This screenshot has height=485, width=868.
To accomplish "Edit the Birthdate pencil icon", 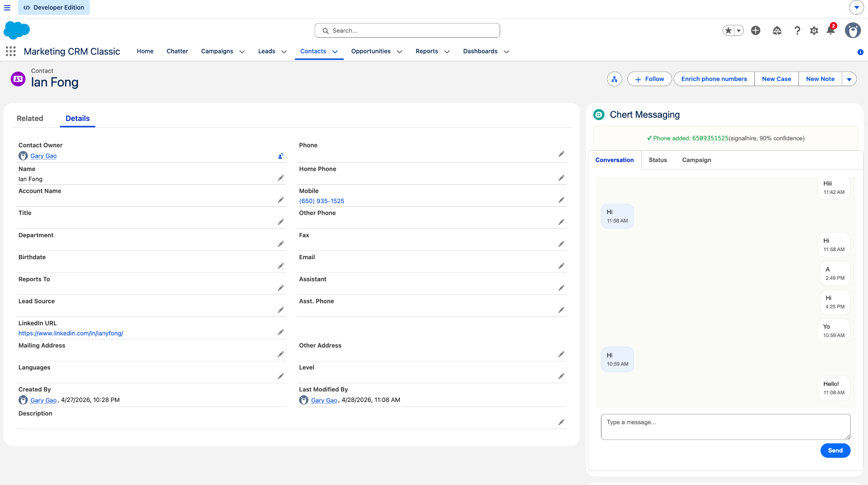I will (x=281, y=266).
